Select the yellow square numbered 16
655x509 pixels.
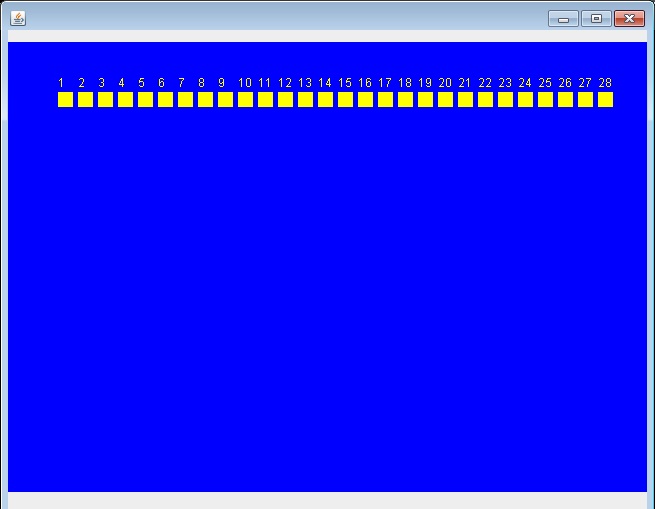pyautogui.click(x=365, y=99)
